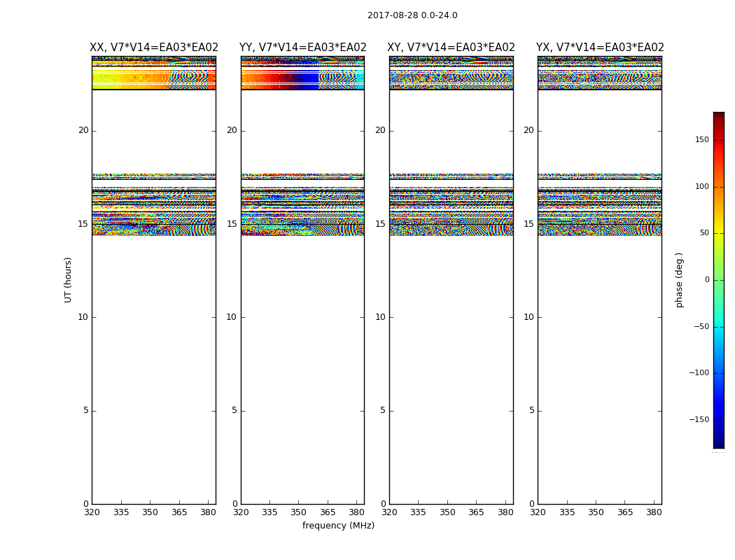
Task: Click the XX panel's x-axis tick label 350
Action: tap(150, 512)
